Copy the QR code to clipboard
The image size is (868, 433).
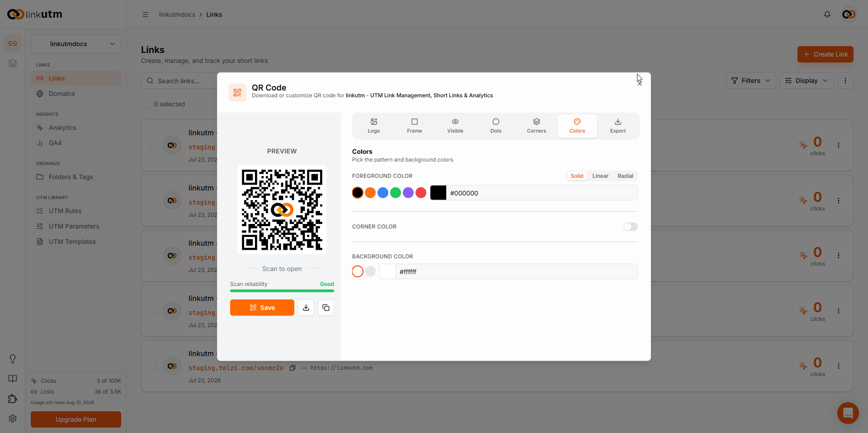coord(326,308)
